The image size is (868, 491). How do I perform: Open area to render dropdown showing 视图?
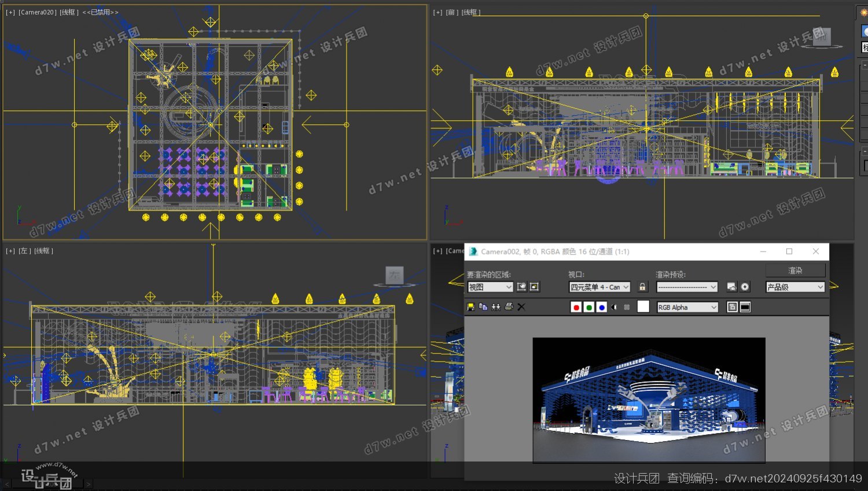490,287
